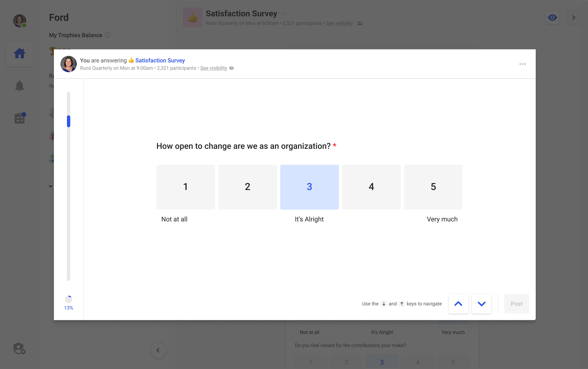Screen dimensions: 588x369
Task: Click the thumbs-up Satisfaction Survey icon
Action: click(193, 17)
